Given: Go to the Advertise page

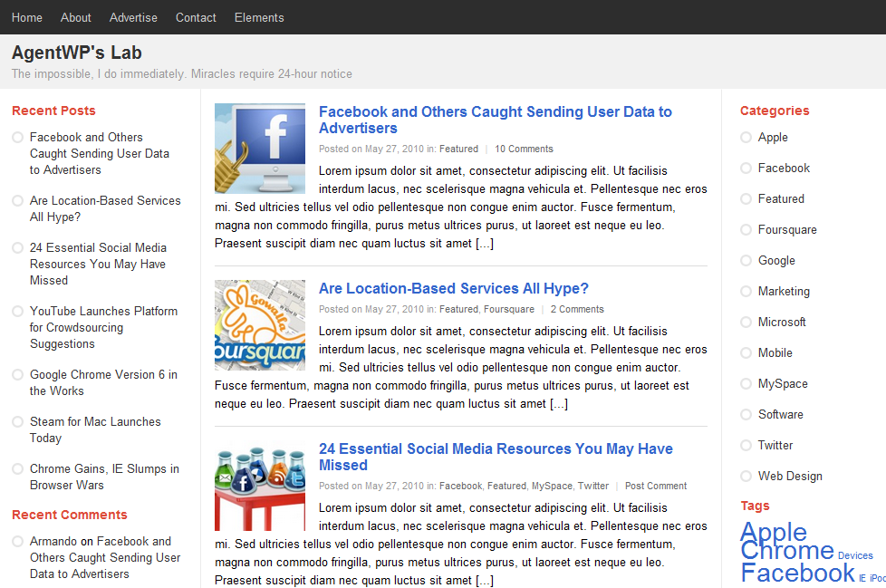Looking at the screenshot, I should click(133, 17).
